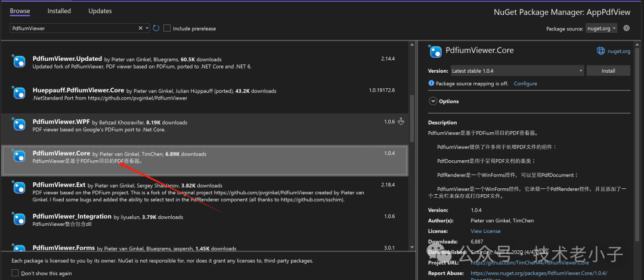Click the PdfiumViewer.Ext package icon
Viewport: 644px width, 280px height.
19,188
